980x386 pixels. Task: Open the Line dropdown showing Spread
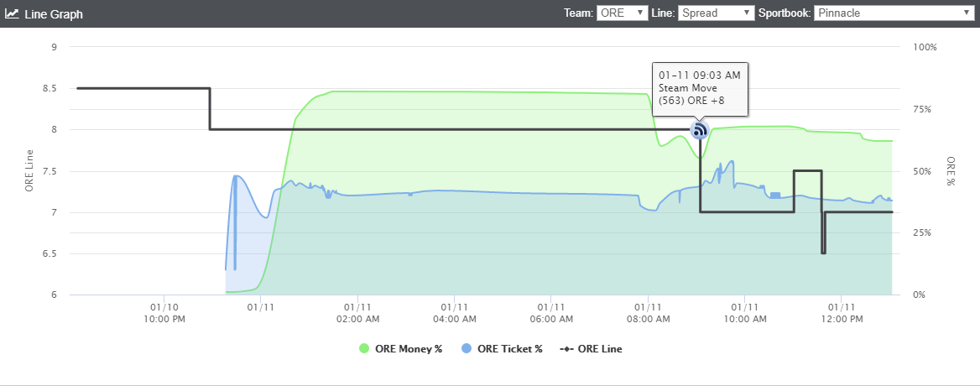click(x=717, y=13)
